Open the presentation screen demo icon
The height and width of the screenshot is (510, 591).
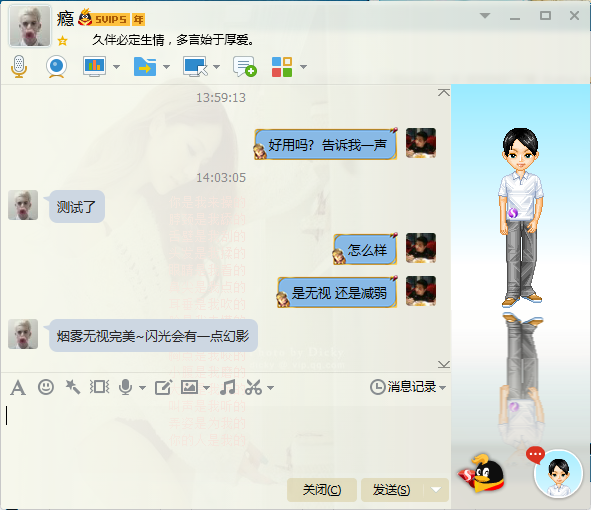[x=94, y=67]
